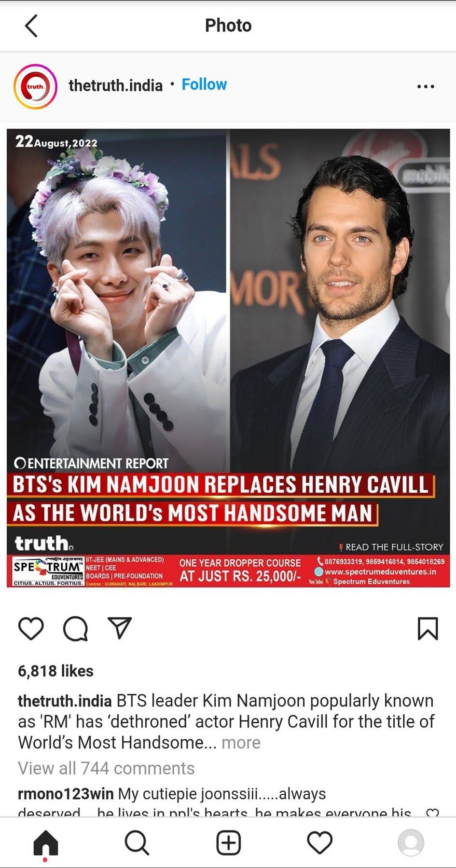Open the three-dot post options menu
Screen dimensions: 456x868
tap(426, 86)
